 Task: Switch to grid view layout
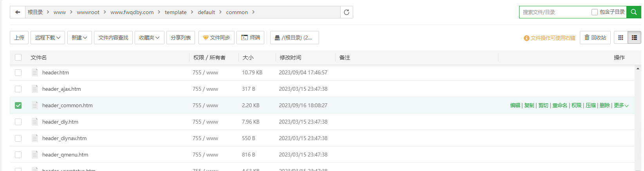click(x=621, y=38)
